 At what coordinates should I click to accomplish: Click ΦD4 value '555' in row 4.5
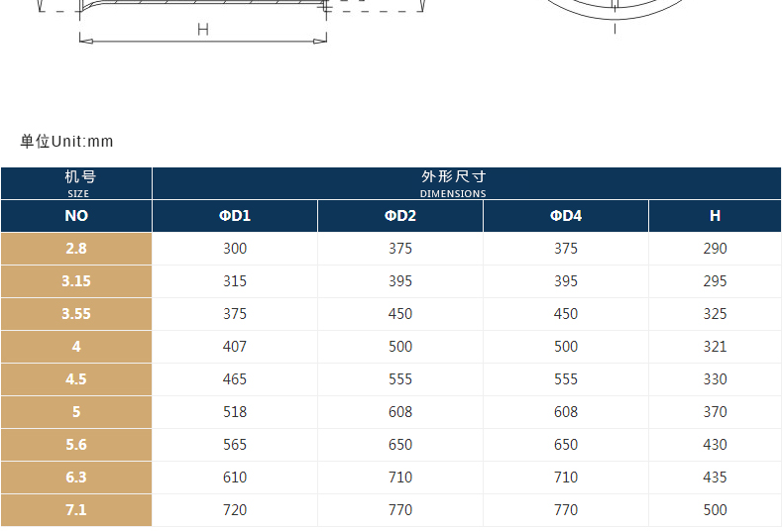566,379
